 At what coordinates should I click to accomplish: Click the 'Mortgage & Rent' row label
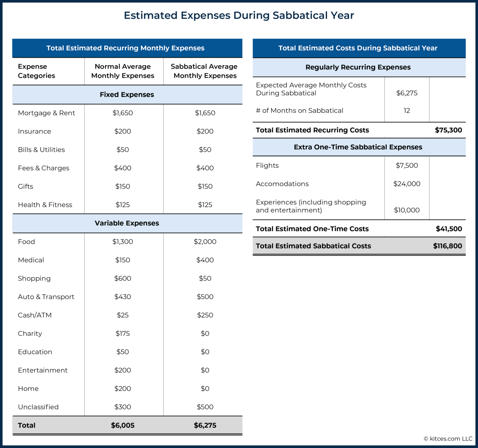pos(46,113)
